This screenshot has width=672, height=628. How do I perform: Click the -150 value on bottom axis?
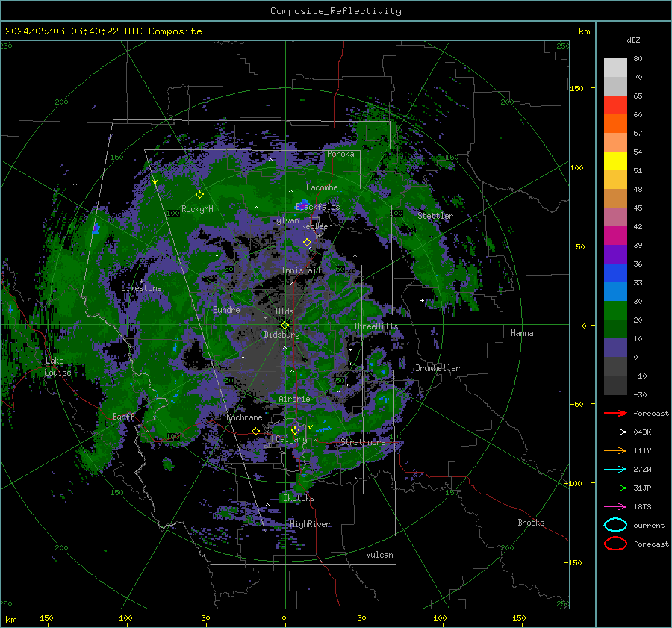(x=44, y=618)
